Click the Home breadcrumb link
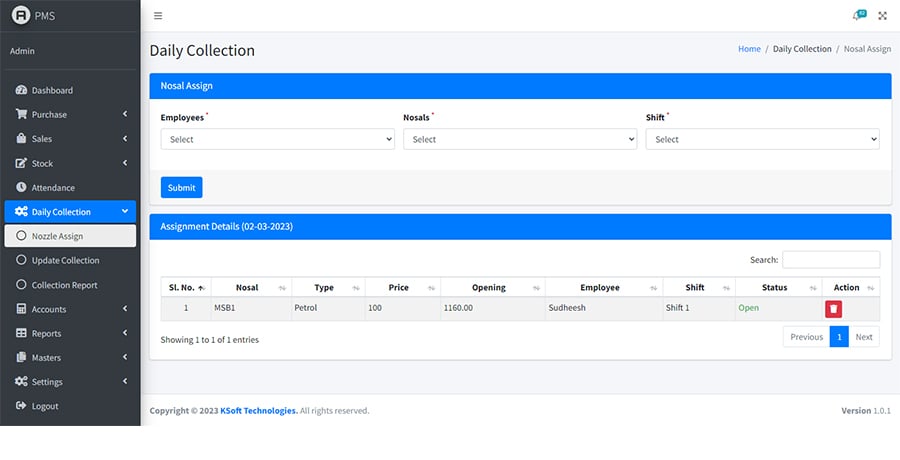The width and height of the screenshot is (900, 460). [749, 49]
